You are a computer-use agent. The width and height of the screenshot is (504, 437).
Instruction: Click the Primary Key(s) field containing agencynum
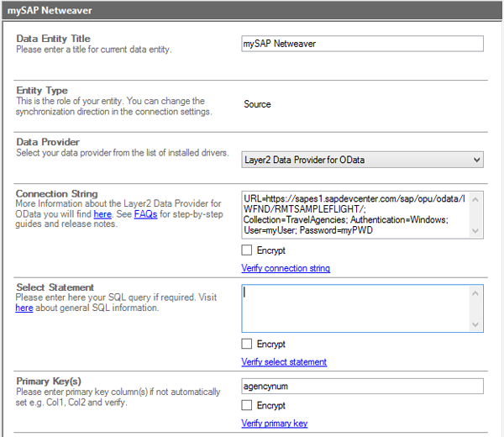tap(362, 387)
